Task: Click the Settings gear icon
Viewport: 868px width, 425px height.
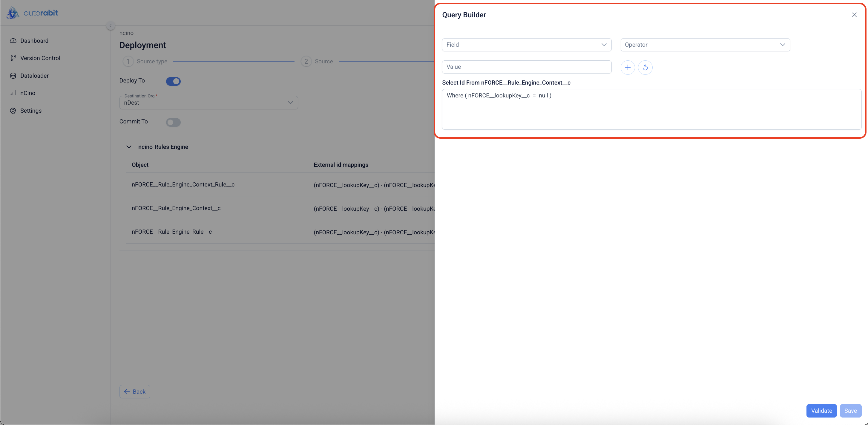Action: pyautogui.click(x=13, y=111)
